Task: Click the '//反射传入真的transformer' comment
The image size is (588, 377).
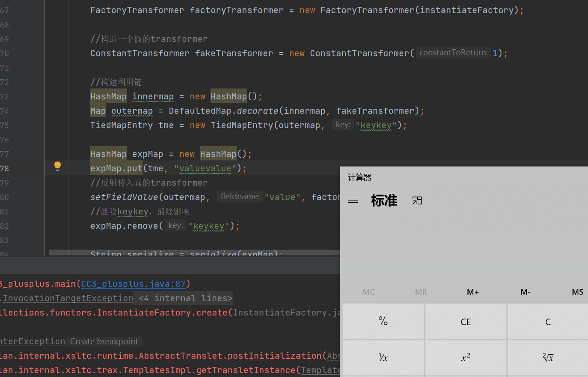Action: coord(149,183)
